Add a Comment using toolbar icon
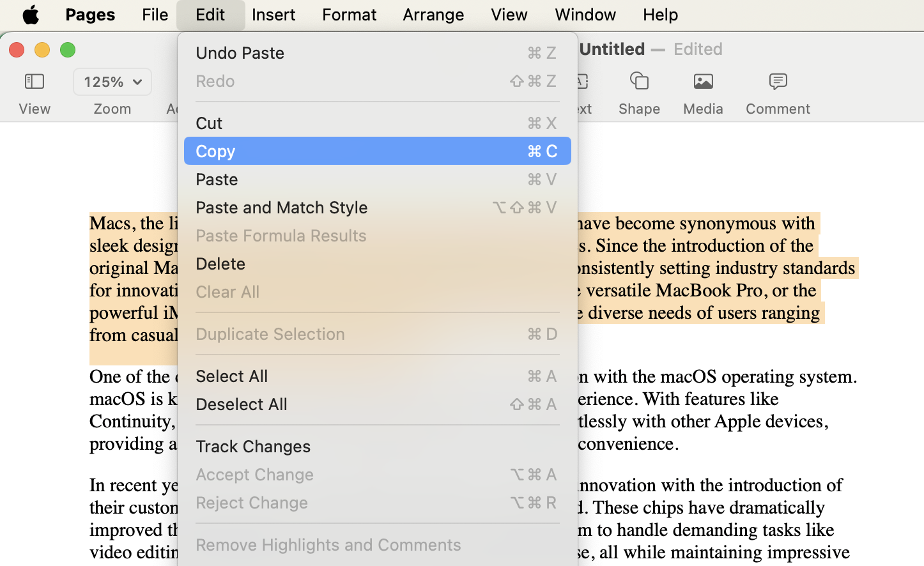Image resolution: width=924 pixels, height=566 pixels. pyautogui.click(x=778, y=81)
